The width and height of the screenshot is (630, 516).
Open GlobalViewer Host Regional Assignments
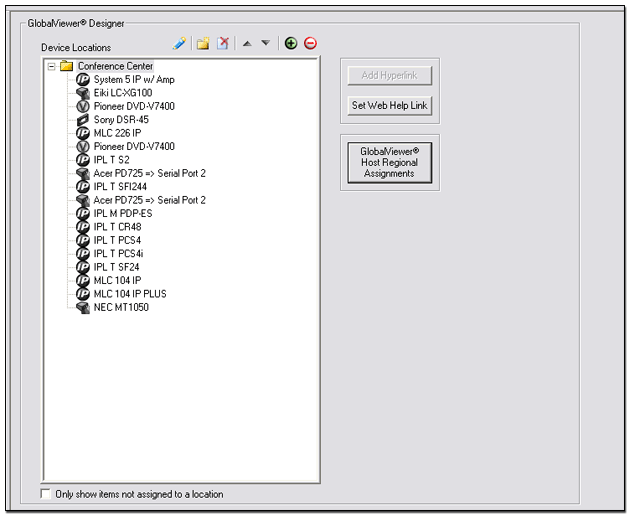click(389, 162)
